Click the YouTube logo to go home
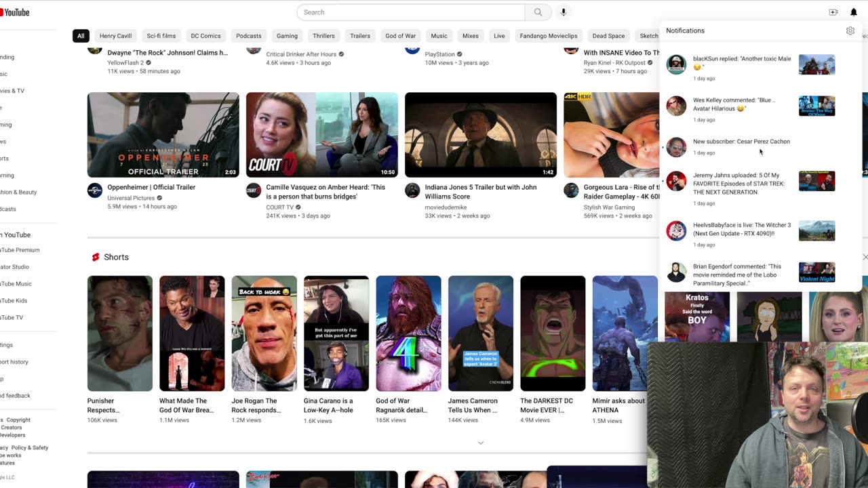The height and width of the screenshot is (488, 868). click(x=14, y=12)
